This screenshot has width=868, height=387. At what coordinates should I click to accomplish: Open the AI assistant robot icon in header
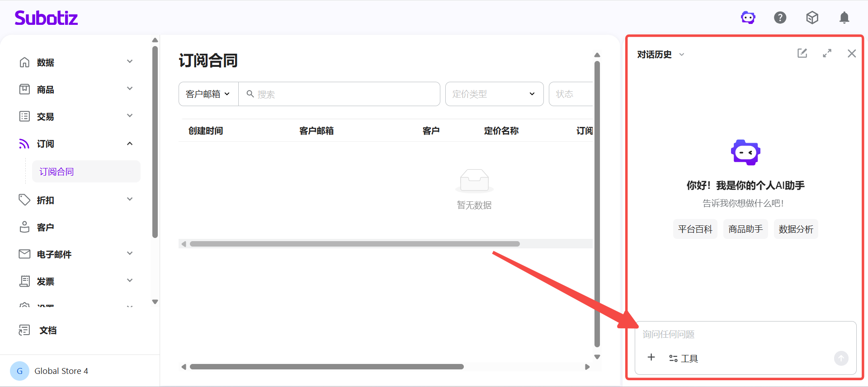(748, 18)
